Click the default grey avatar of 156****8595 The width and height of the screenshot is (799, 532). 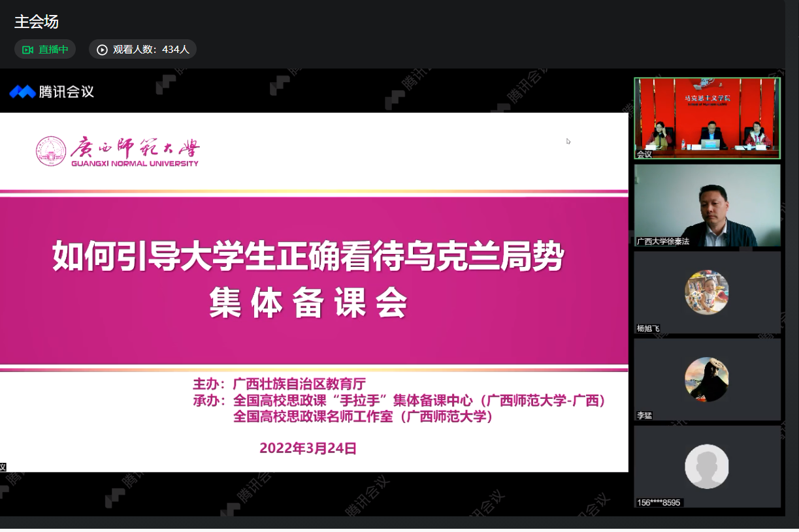click(x=706, y=466)
